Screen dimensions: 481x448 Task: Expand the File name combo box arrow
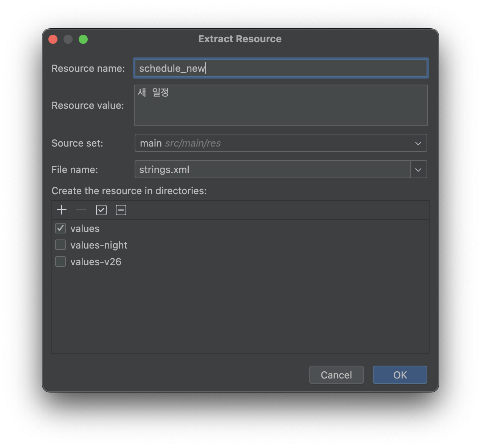[419, 170]
